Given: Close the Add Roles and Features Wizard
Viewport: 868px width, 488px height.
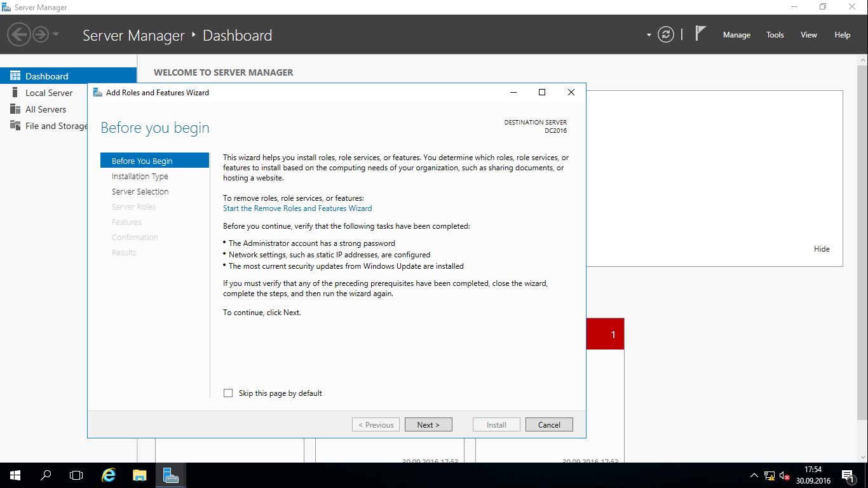Looking at the screenshot, I should tap(571, 92).
